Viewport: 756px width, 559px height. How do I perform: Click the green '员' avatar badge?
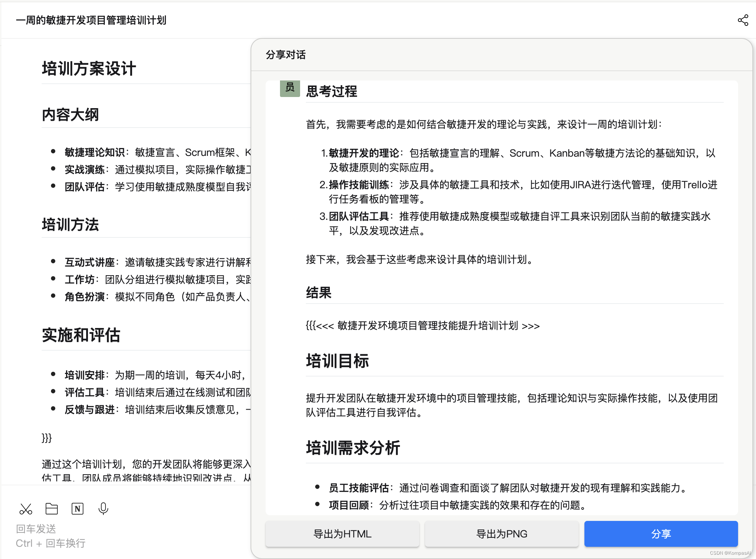click(x=290, y=88)
